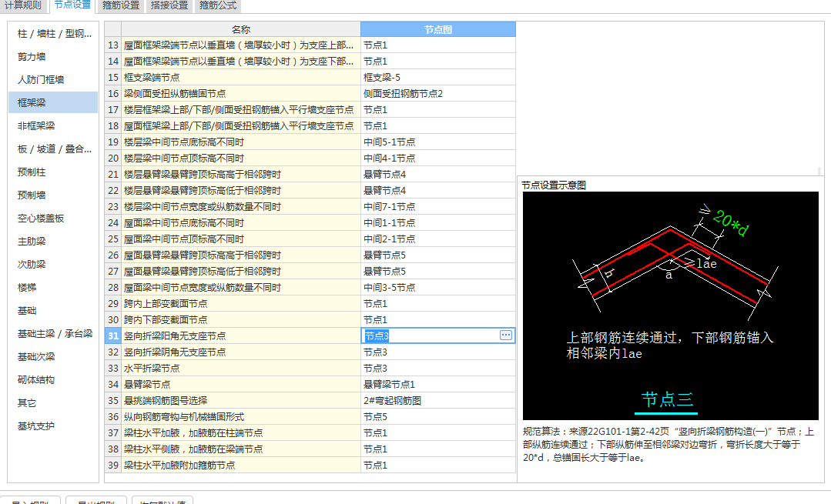This screenshot has width=831, height=504.
Task: Select row 36 纵向钢筋弯钩与机械锚固形式
Action: pos(240,416)
